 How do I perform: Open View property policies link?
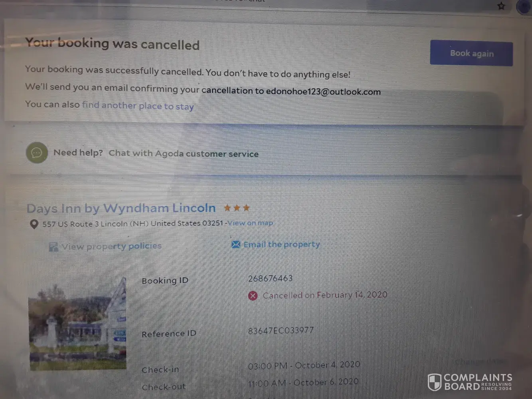[x=112, y=246]
